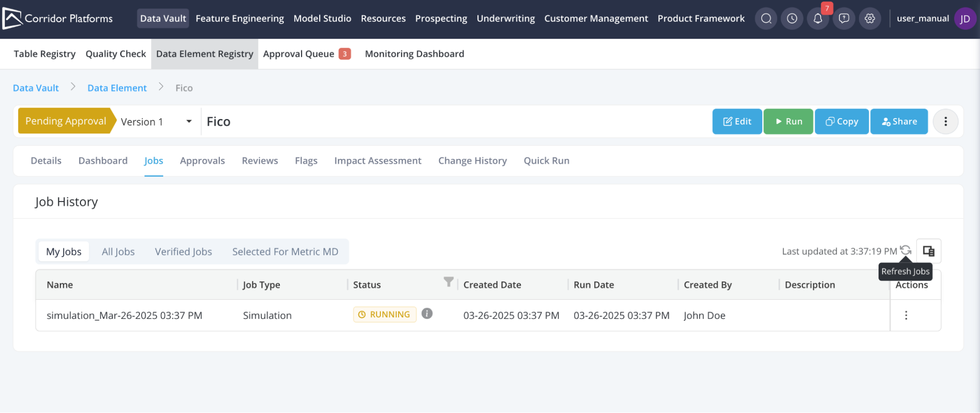The height and width of the screenshot is (413, 980).
Task: Select the Verified Jobs filter
Action: pyautogui.click(x=183, y=252)
